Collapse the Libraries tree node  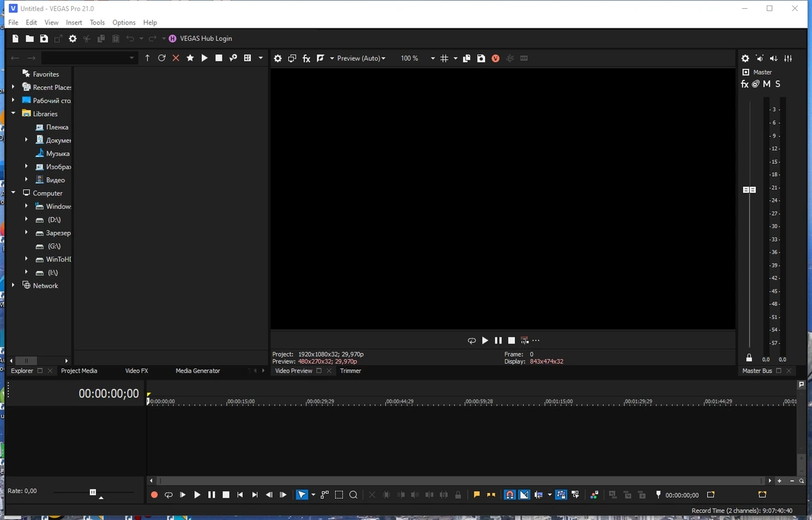pyautogui.click(x=13, y=114)
